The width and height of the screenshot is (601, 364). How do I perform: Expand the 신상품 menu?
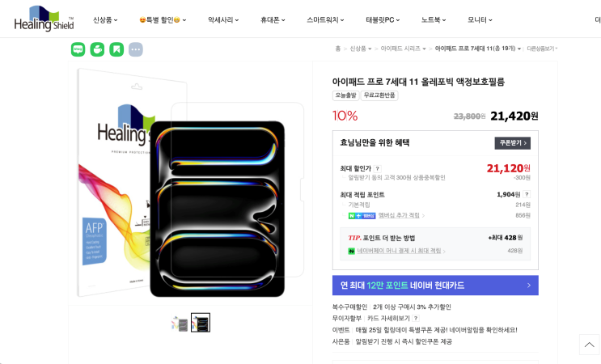[x=105, y=19]
